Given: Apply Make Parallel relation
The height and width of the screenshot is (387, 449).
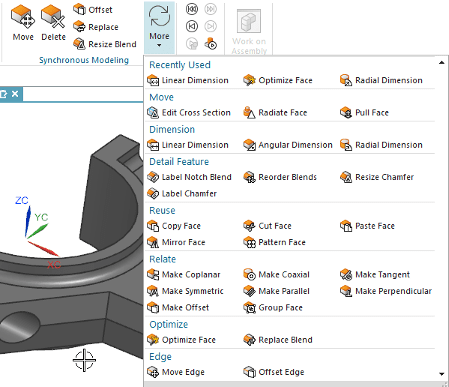Looking at the screenshot, I should (x=277, y=291).
